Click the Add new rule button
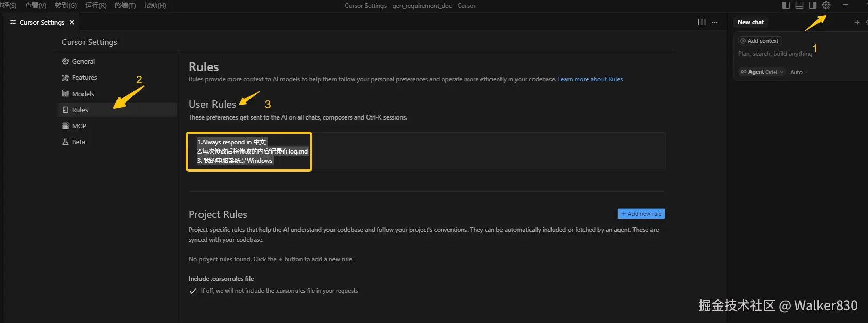This screenshot has height=323, width=868. [x=641, y=214]
